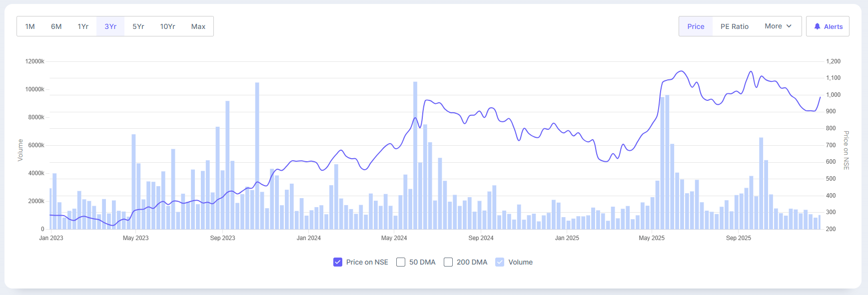Switch chart to 5Yr range
This screenshot has width=868, height=295.
138,26
